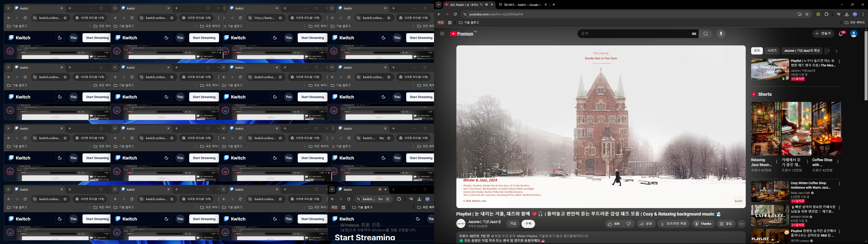Open YouTube hamburger guide menu
This screenshot has height=244, width=868.
[442, 34]
